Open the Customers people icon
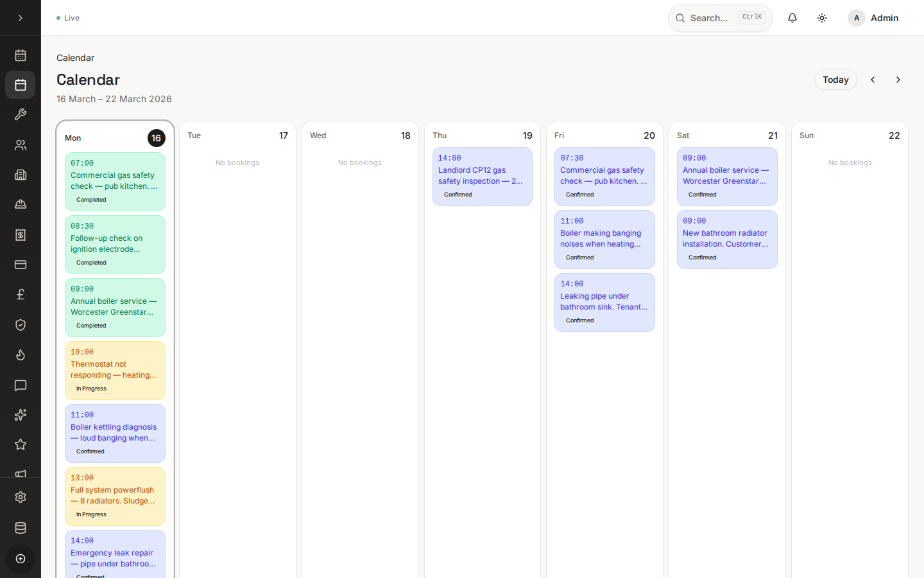Image resolution: width=924 pixels, height=578 pixels. coord(20,144)
